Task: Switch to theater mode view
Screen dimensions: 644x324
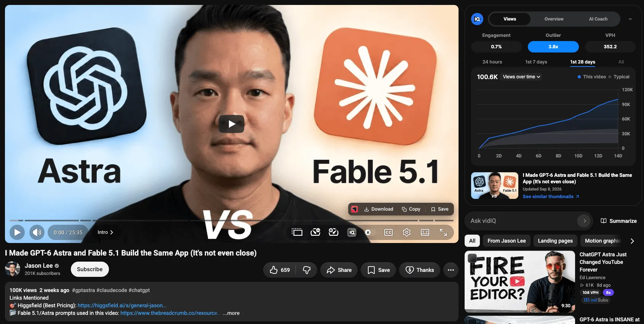Action: point(425,232)
